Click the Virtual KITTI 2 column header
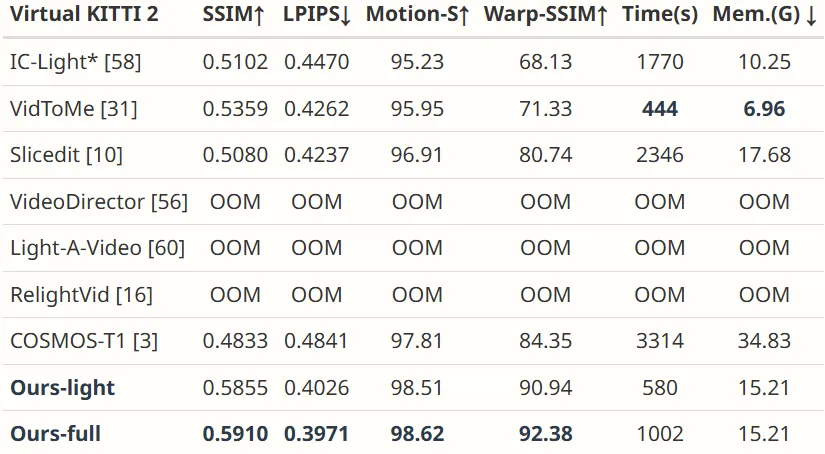 tap(84, 14)
